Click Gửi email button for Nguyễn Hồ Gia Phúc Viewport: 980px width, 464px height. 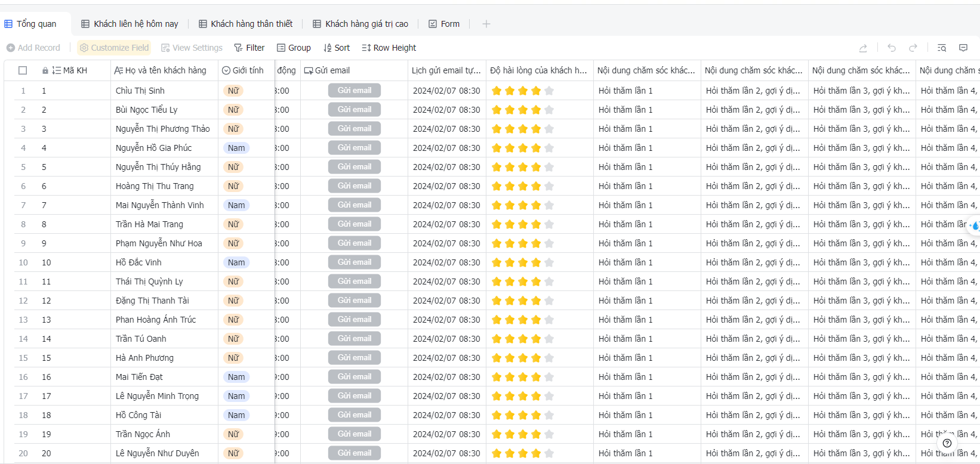tap(355, 148)
